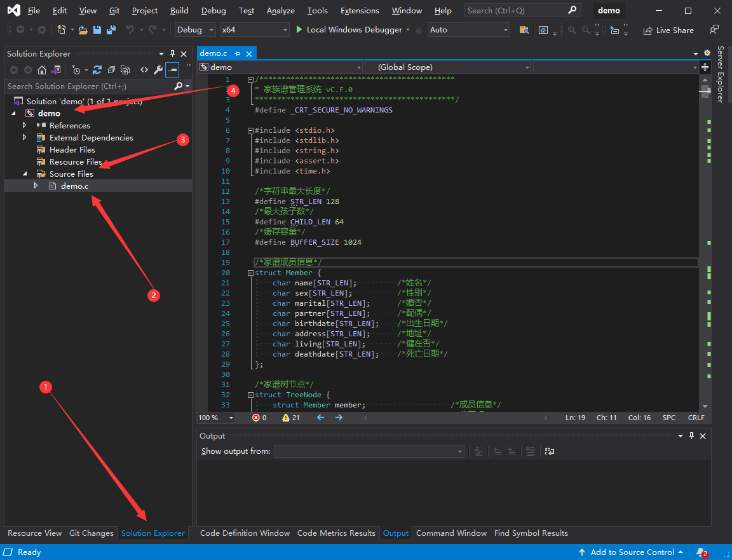Open the Debug configuration dropdown

tap(195, 30)
